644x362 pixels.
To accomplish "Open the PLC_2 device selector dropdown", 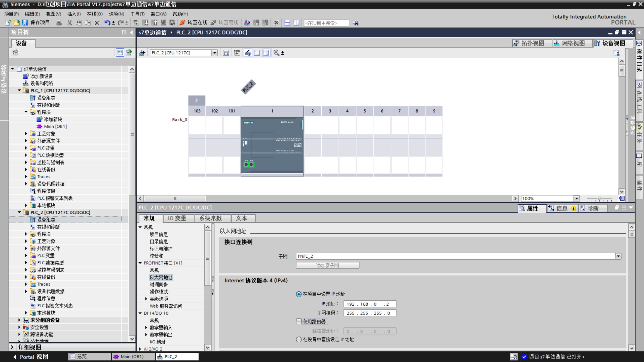I will 214,53.
